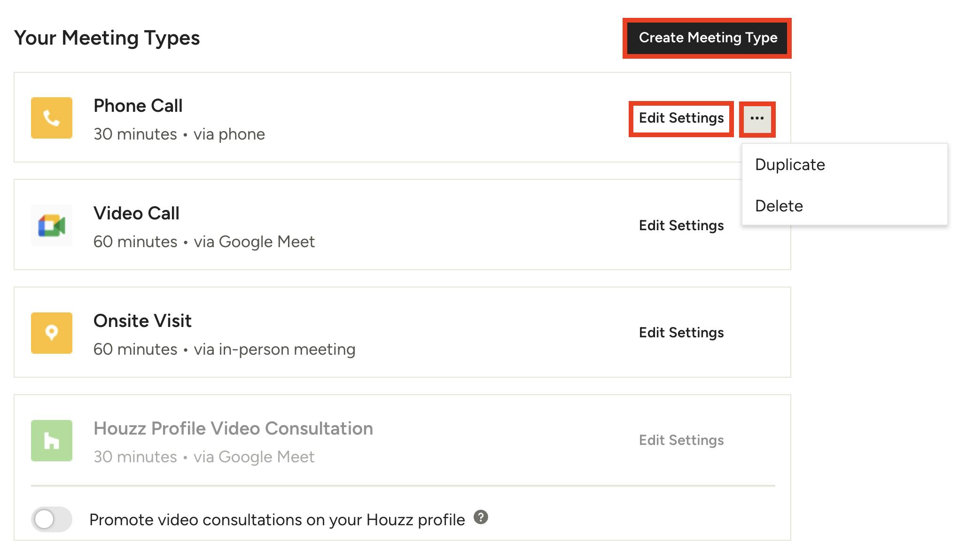Edit Settings for Video Call
This screenshot has width=967, height=560.
(681, 226)
